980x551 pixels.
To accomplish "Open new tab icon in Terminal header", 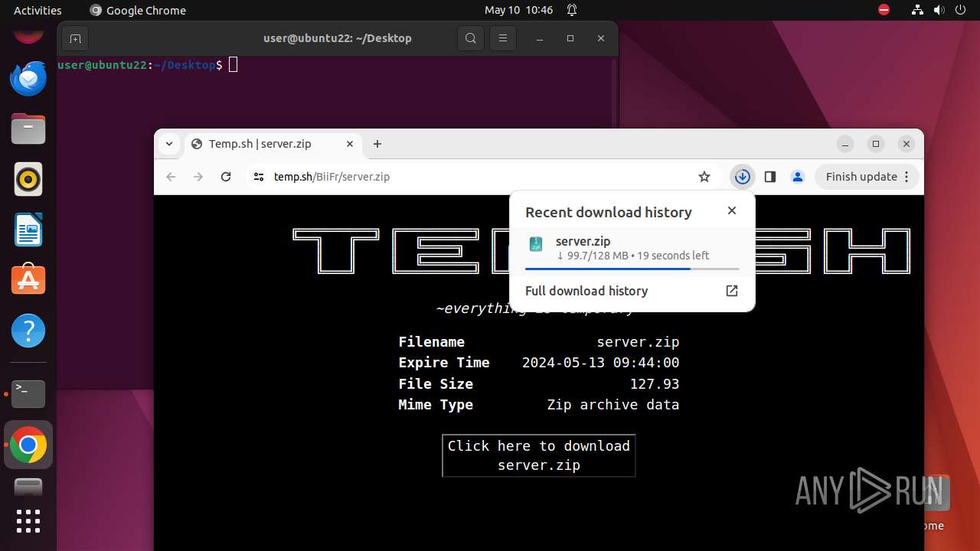I will click(74, 38).
